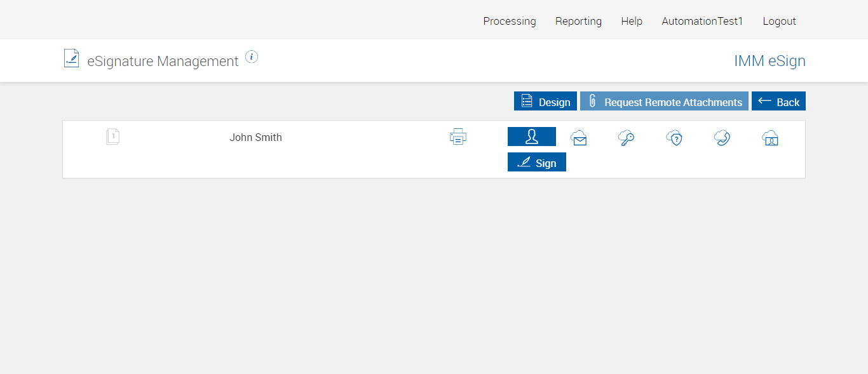Image resolution: width=868 pixels, height=374 pixels.
Task: Open the AutomationTest1 user menu
Action: tap(702, 21)
